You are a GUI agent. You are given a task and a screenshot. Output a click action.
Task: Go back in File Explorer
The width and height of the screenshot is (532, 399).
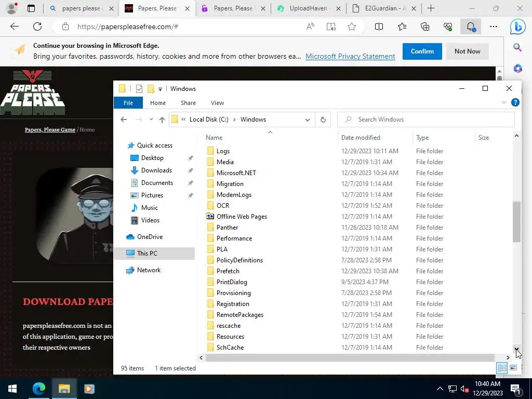[124, 119]
